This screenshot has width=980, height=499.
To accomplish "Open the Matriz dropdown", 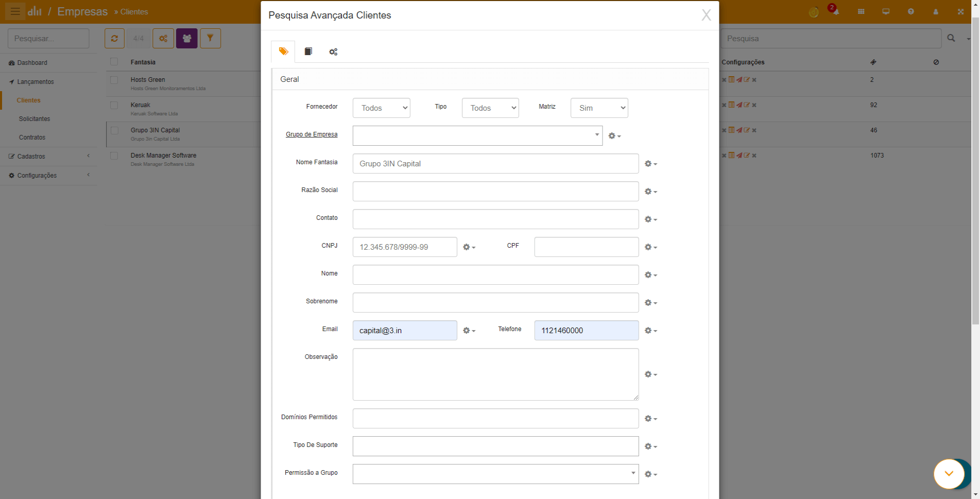I will (599, 108).
